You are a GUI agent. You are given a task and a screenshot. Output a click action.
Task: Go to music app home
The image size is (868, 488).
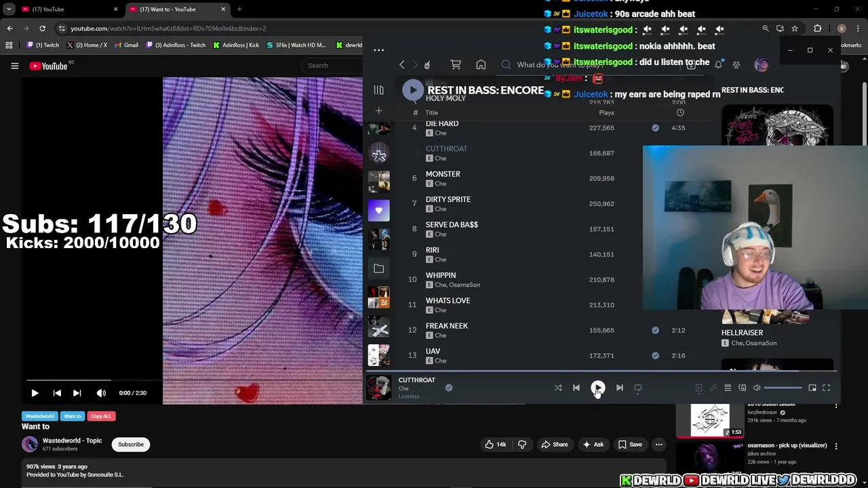[481, 65]
